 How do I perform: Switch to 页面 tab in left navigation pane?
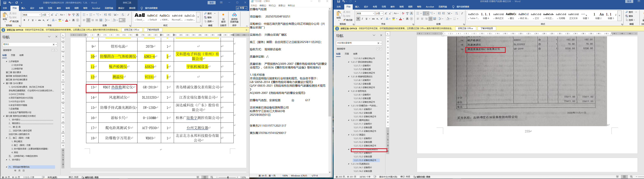(13, 55)
